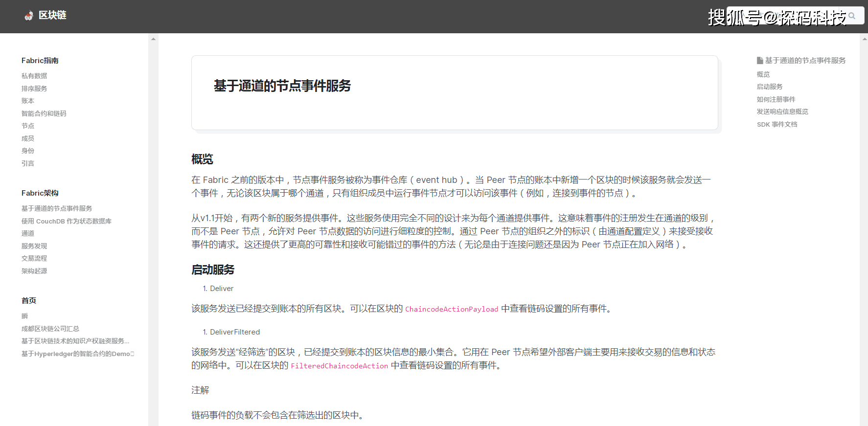The height and width of the screenshot is (426, 868).
Task: Open 使用 CouchDB 作为状态数据库 link
Action: pos(67,221)
